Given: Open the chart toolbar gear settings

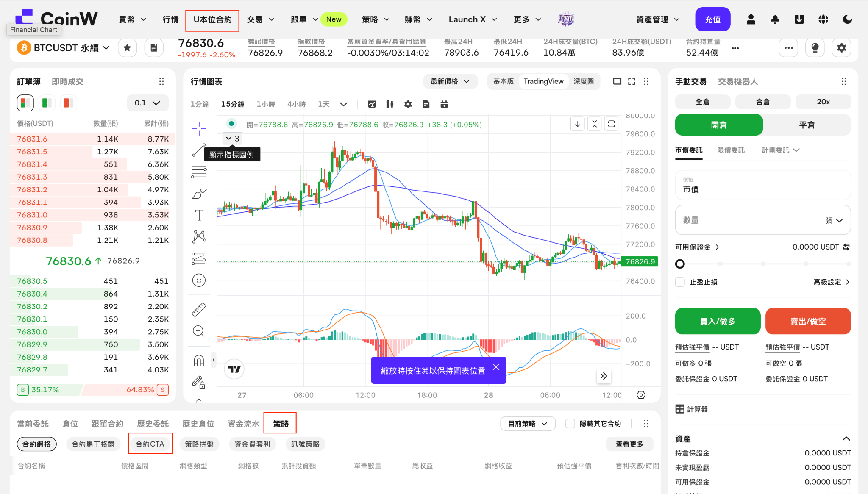Looking at the screenshot, I should 408,104.
